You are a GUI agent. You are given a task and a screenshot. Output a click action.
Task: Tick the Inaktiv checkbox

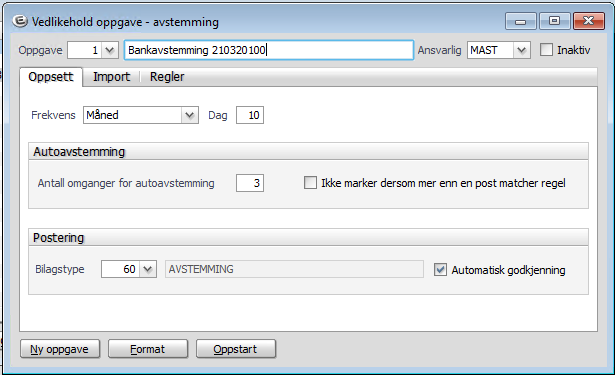click(546, 50)
